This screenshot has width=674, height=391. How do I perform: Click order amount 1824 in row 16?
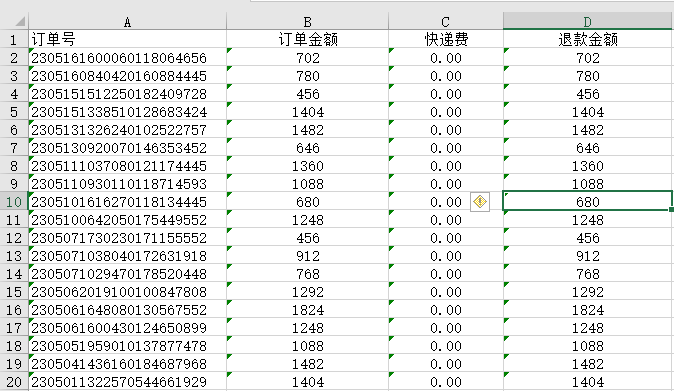click(307, 310)
